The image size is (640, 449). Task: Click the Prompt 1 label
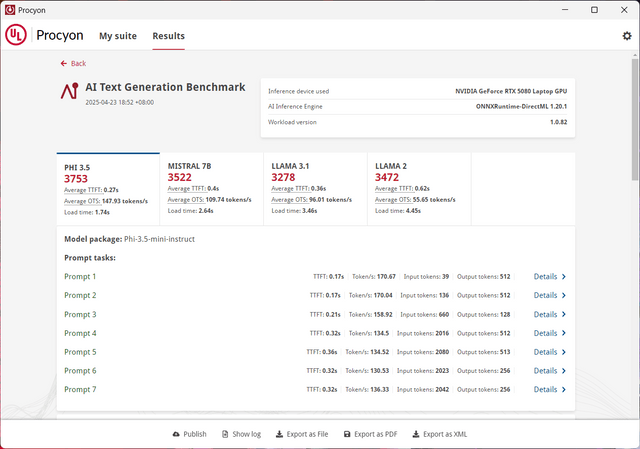tap(80, 276)
